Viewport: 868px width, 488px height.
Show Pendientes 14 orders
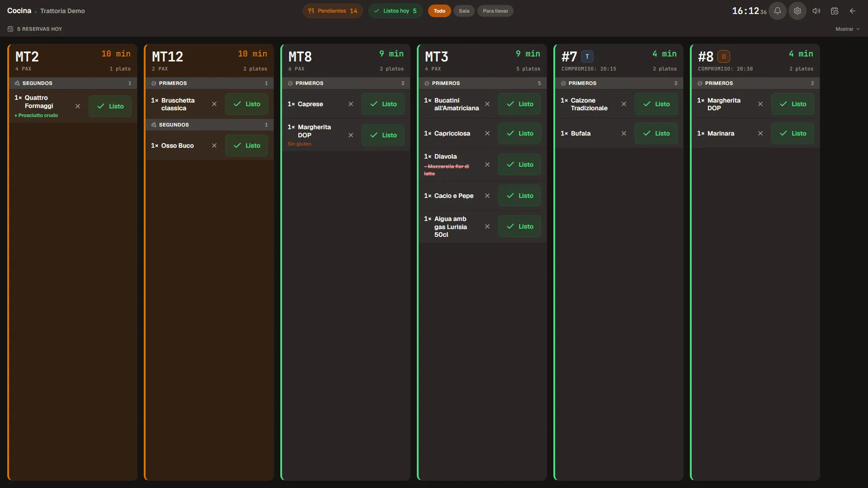333,11
